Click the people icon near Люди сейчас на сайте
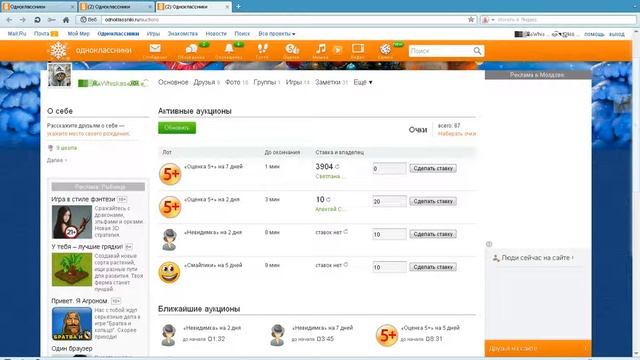This screenshot has height=360, width=640. coord(496,258)
